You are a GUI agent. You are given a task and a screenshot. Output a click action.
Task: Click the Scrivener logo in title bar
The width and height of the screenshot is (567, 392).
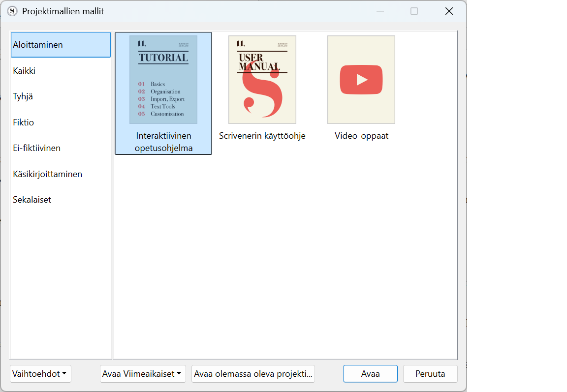[x=12, y=11]
